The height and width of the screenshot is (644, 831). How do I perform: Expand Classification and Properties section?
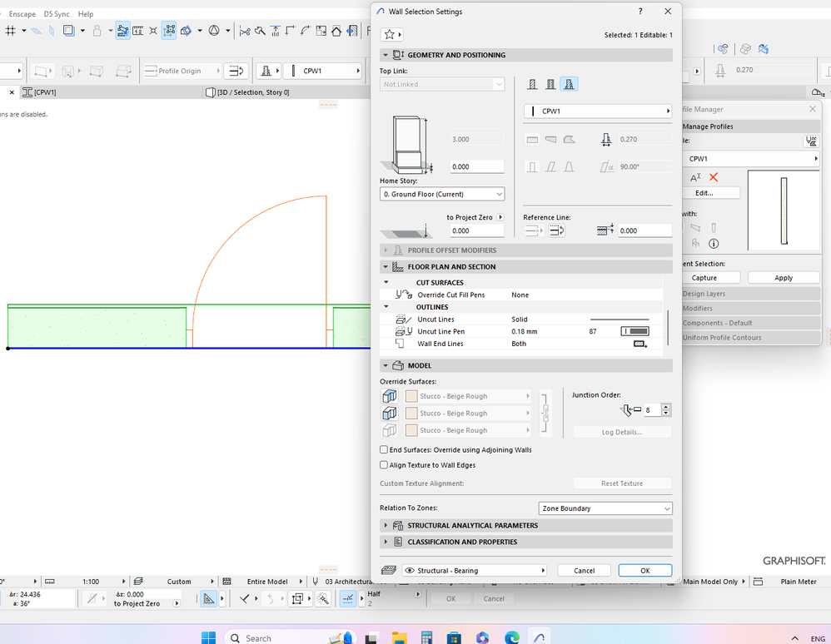pyautogui.click(x=386, y=542)
